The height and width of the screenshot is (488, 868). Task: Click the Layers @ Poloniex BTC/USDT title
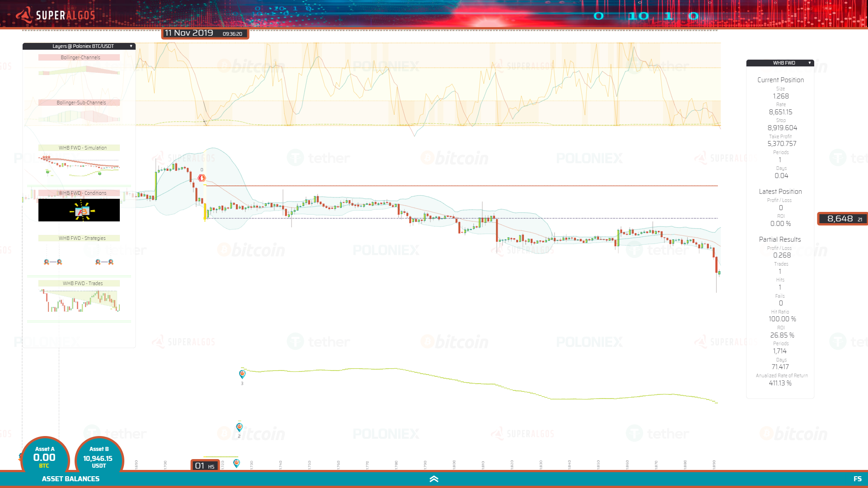pyautogui.click(x=83, y=46)
